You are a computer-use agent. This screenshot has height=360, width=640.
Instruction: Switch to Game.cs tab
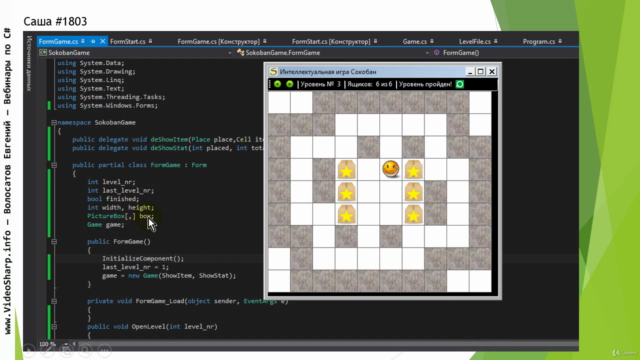(415, 41)
